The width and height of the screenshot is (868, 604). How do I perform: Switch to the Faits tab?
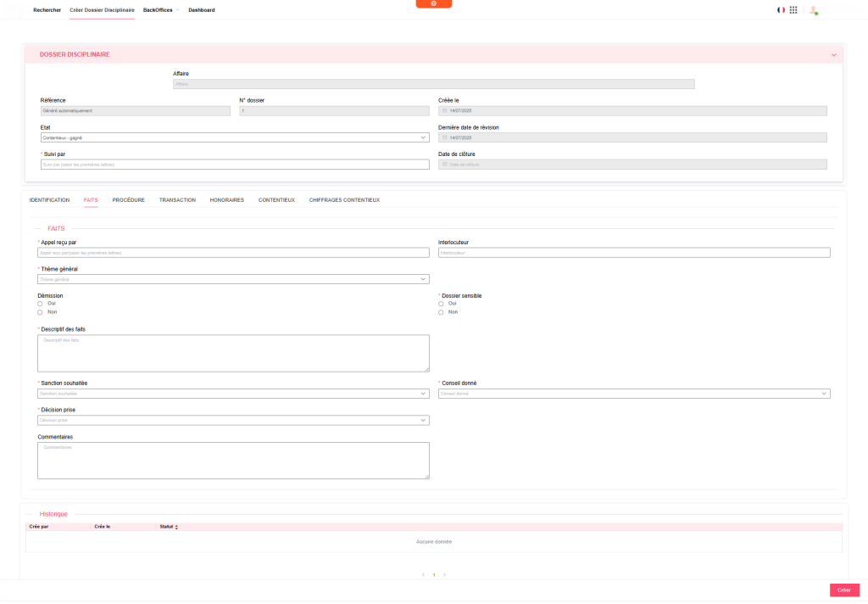point(91,200)
